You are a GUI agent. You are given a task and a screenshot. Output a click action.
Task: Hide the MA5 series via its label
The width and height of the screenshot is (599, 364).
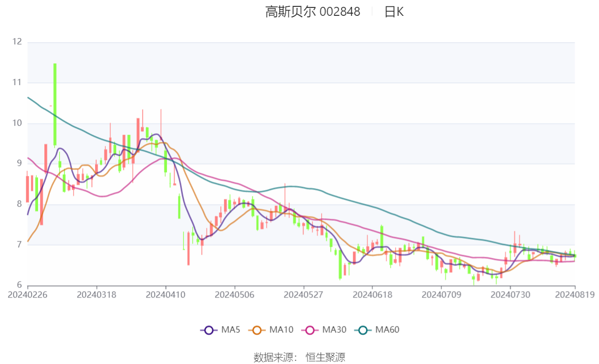231,330
